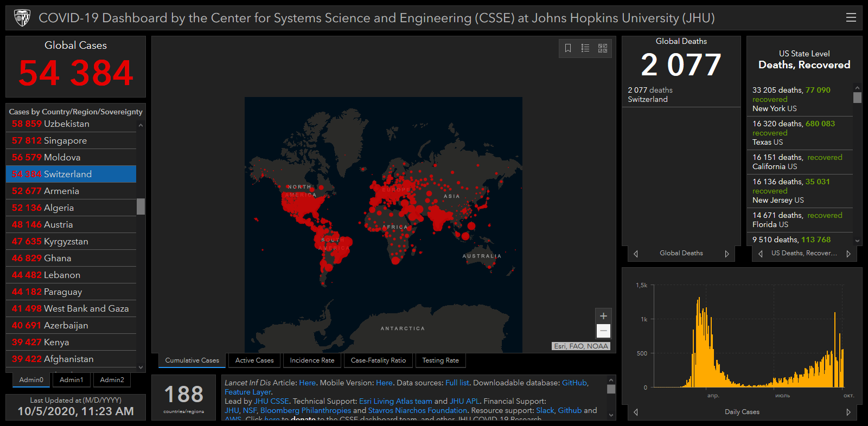Open the Slack support link
Image resolution: width=868 pixels, height=426 pixels.
click(545, 410)
